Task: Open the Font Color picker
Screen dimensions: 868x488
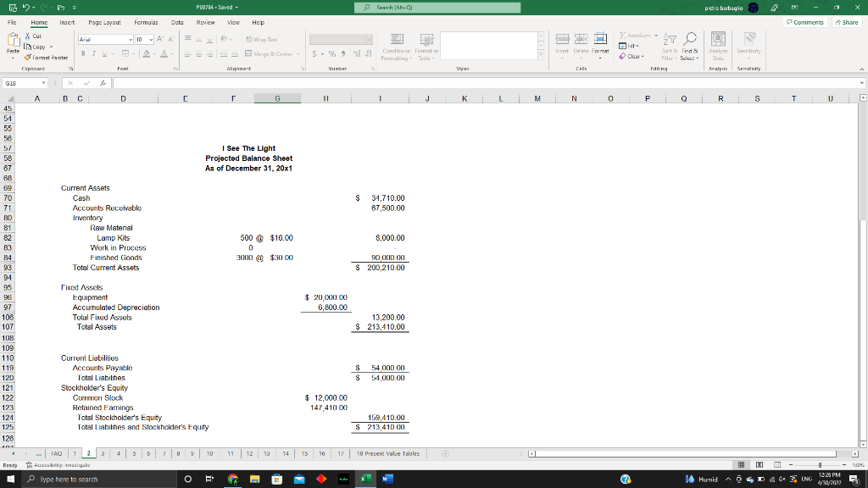Action: (164, 53)
